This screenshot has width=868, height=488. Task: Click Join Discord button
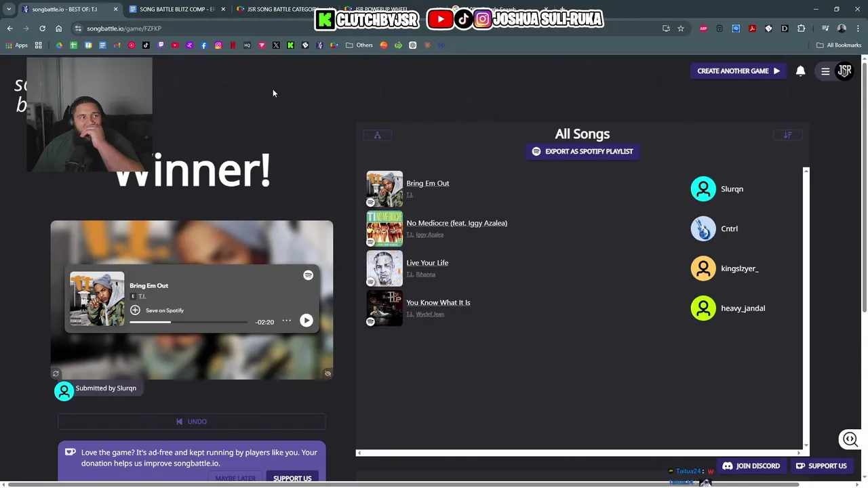pyautogui.click(x=751, y=466)
